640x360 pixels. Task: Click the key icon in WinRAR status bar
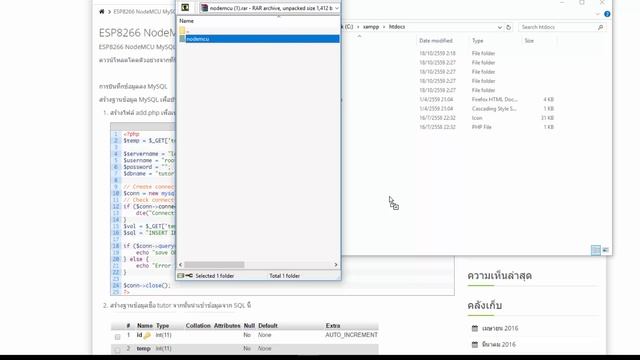(189, 276)
